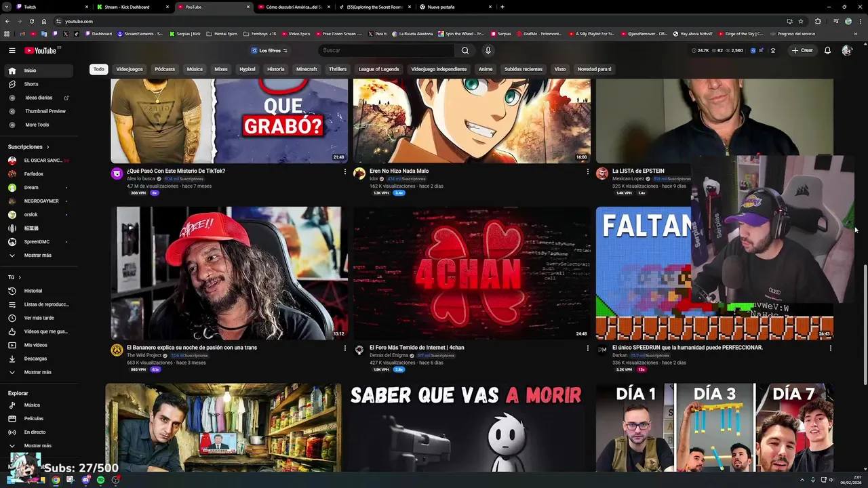Open Música under Explorar
Viewport: 868px width, 488px height.
click(39, 405)
